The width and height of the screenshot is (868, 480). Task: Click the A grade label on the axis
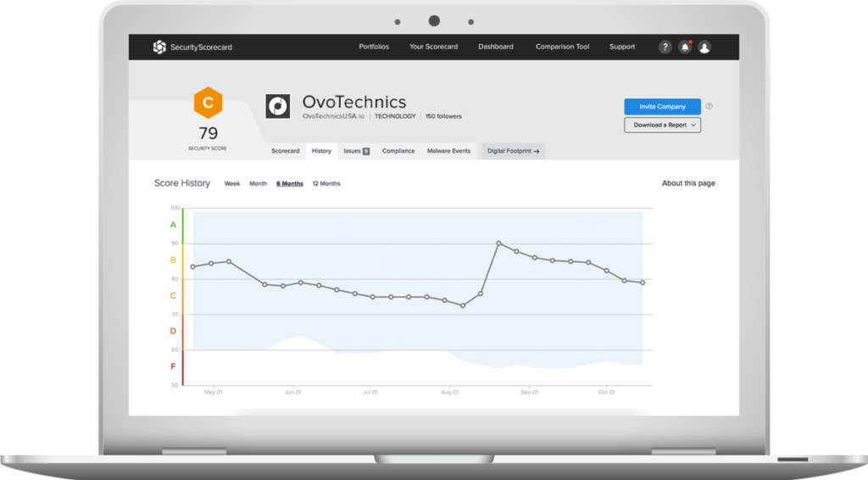click(173, 225)
